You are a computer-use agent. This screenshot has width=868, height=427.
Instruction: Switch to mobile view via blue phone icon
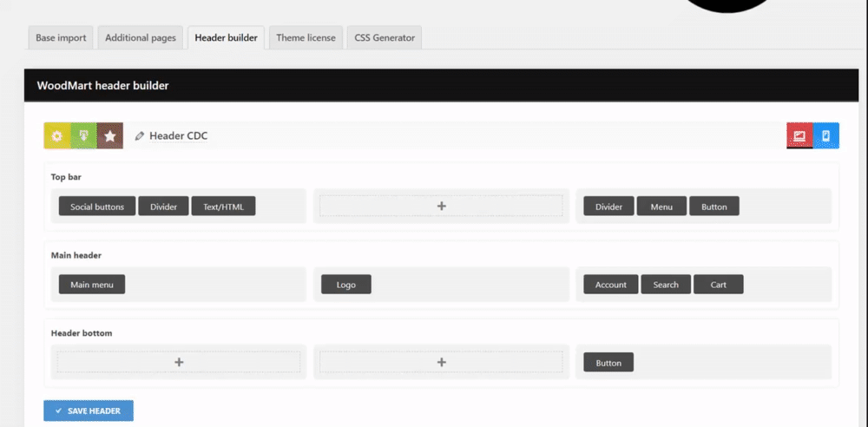(826, 135)
